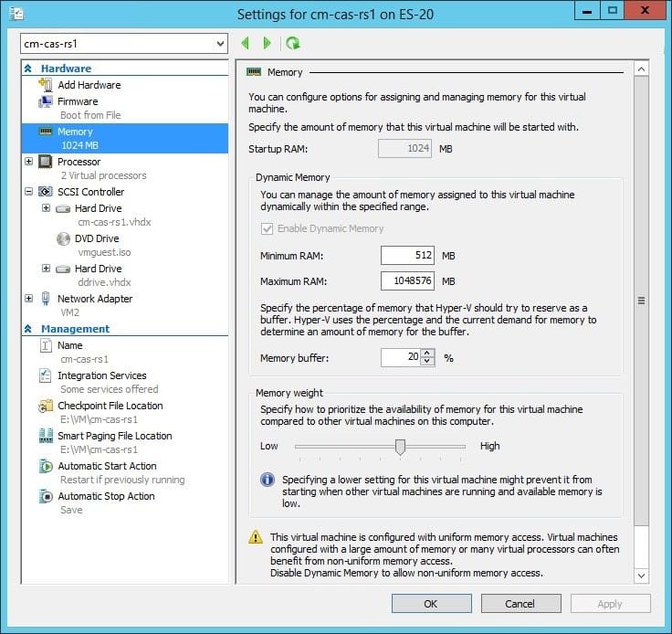Viewport: 672px width, 634px height.
Task: Click the vertical scrollbar thumb
Action: click(x=642, y=301)
